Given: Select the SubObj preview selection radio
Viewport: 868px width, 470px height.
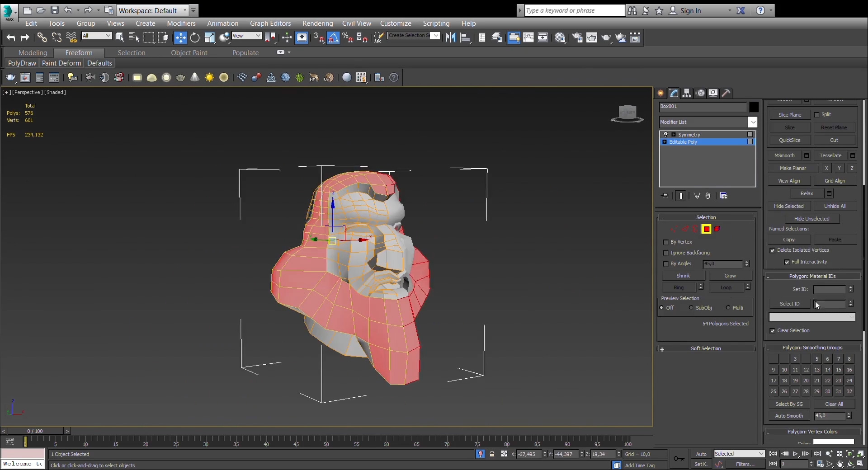Looking at the screenshot, I should 691,308.
